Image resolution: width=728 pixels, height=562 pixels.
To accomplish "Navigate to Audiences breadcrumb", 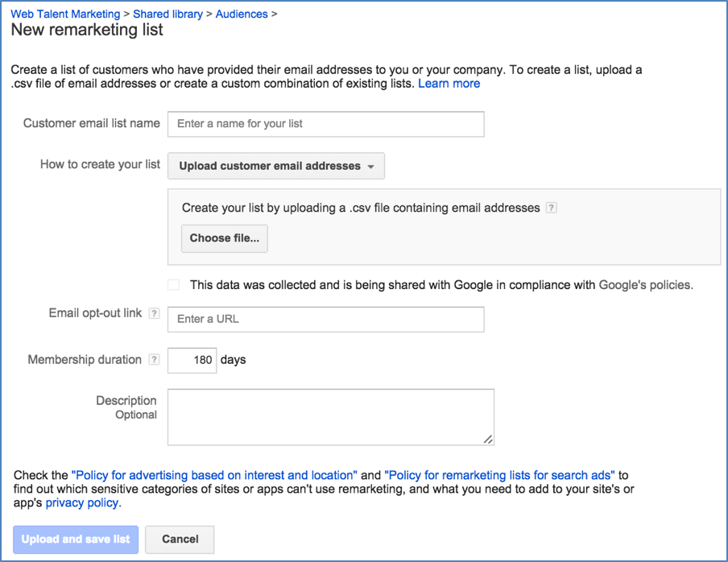I will [242, 14].
